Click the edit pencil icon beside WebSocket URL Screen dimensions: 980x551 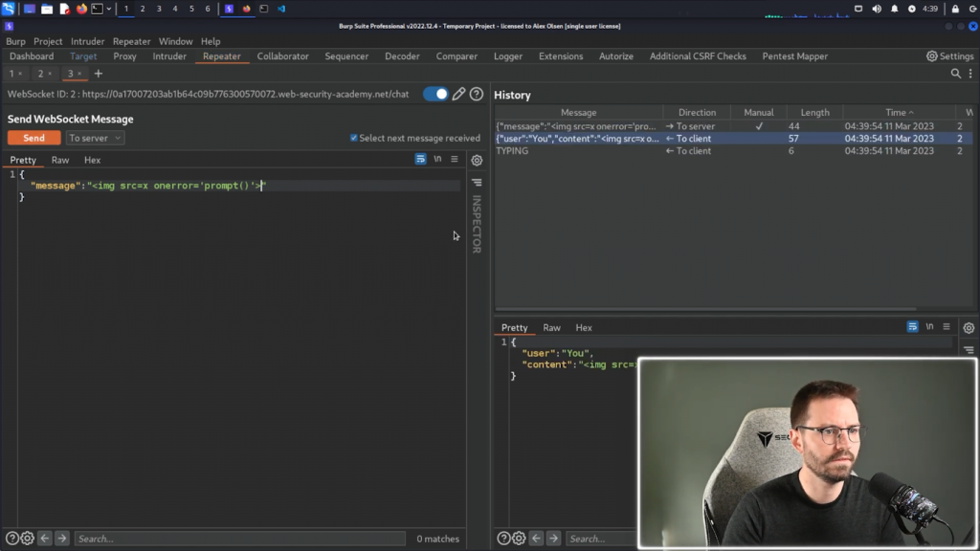[x=458, y=94]
